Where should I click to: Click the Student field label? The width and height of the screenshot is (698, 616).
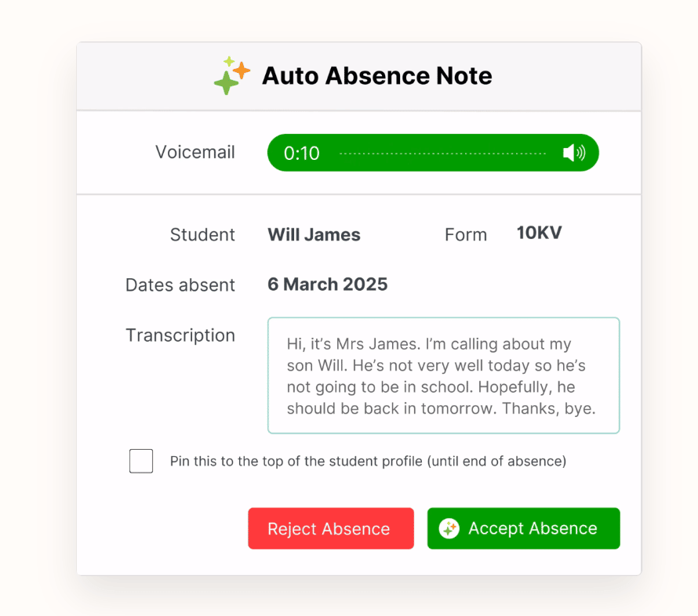202,234
